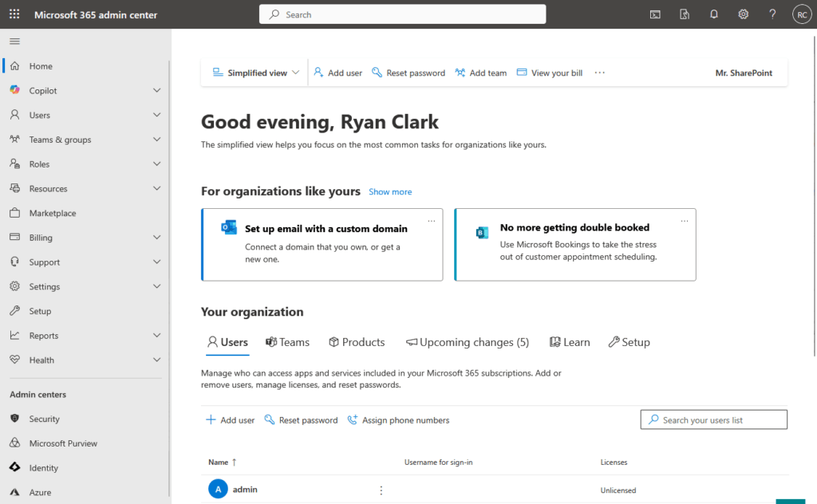
Task: Switch to the Setup tab in Your organization
Action: 629,342
